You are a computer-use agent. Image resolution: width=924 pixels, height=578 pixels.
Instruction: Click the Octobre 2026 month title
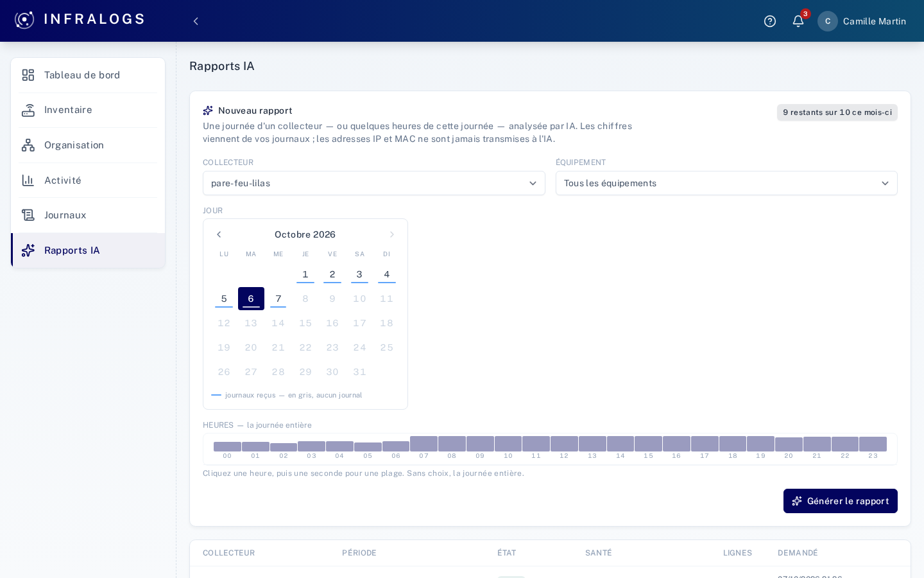click(305, 234)
